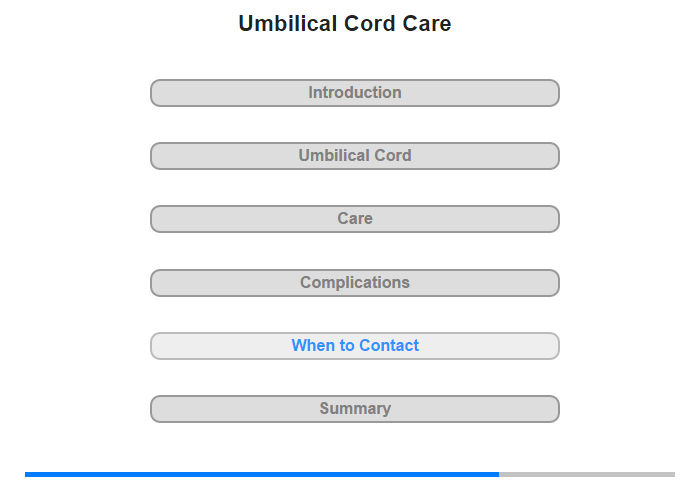The image size is (700, 480).
Task: Open the When to Contact topic
Action: [354, 346]
